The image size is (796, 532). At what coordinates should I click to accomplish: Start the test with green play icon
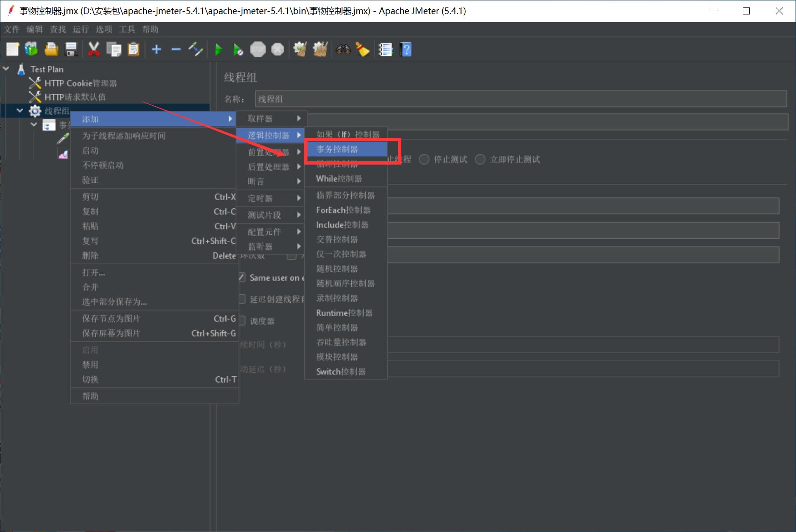219,49
